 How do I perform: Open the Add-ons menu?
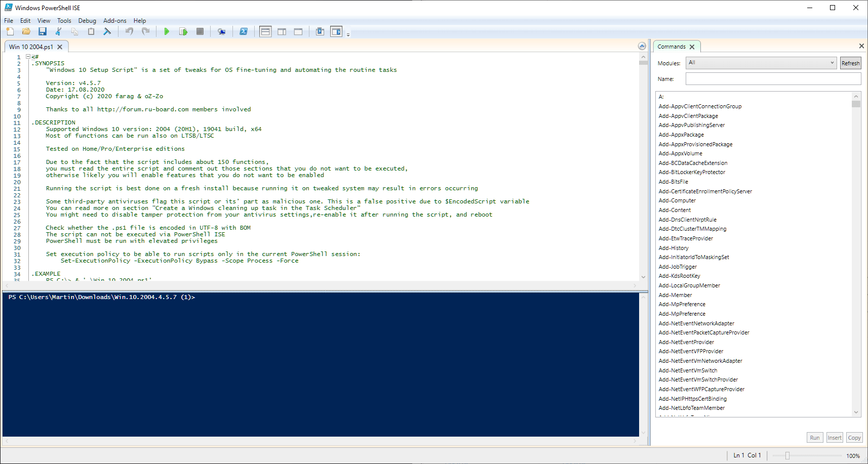point(115,21)
